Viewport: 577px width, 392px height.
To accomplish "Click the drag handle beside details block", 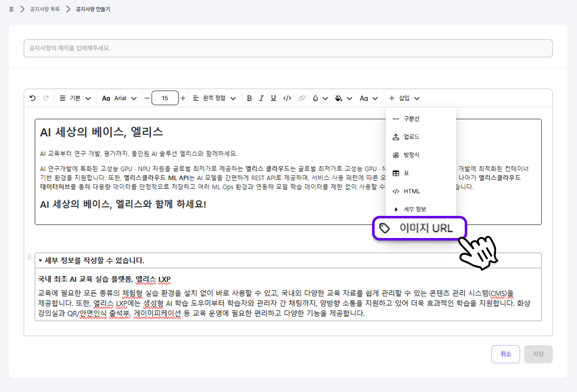I will 29,257.
